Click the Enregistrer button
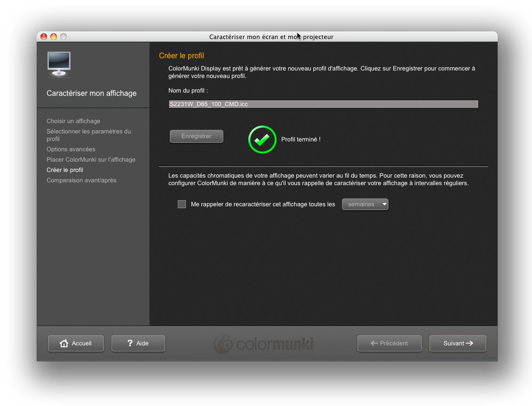 click(x=197, y=136)
